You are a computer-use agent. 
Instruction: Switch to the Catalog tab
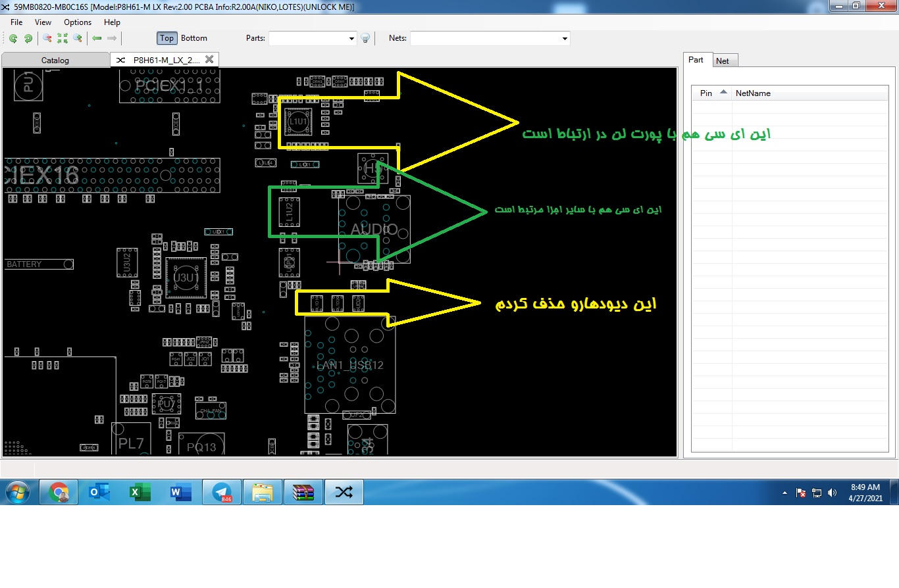pyautogui.click(x=55, y=60)
